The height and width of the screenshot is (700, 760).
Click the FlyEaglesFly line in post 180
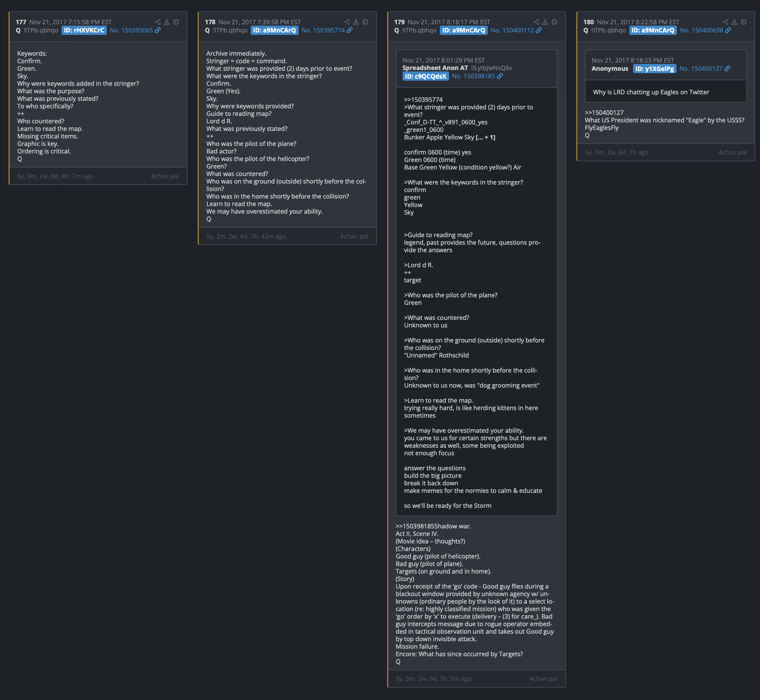602,127
